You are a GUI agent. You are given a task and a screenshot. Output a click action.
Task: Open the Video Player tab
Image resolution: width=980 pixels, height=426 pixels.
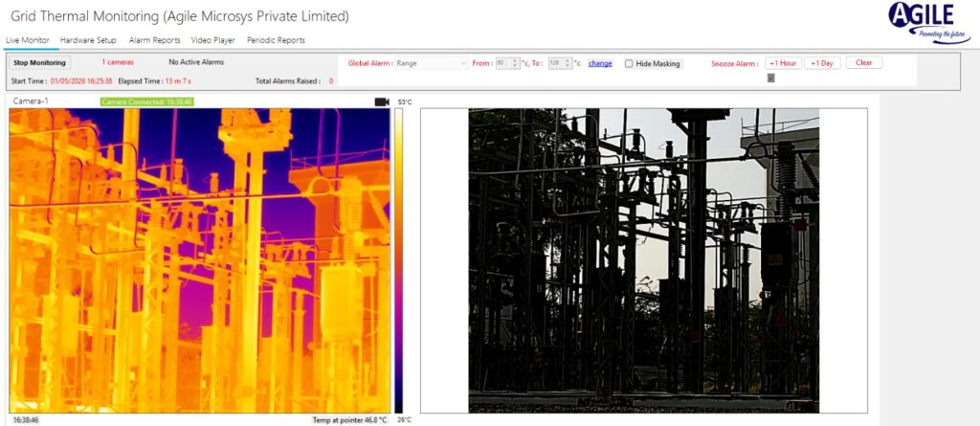pos(213,40)
